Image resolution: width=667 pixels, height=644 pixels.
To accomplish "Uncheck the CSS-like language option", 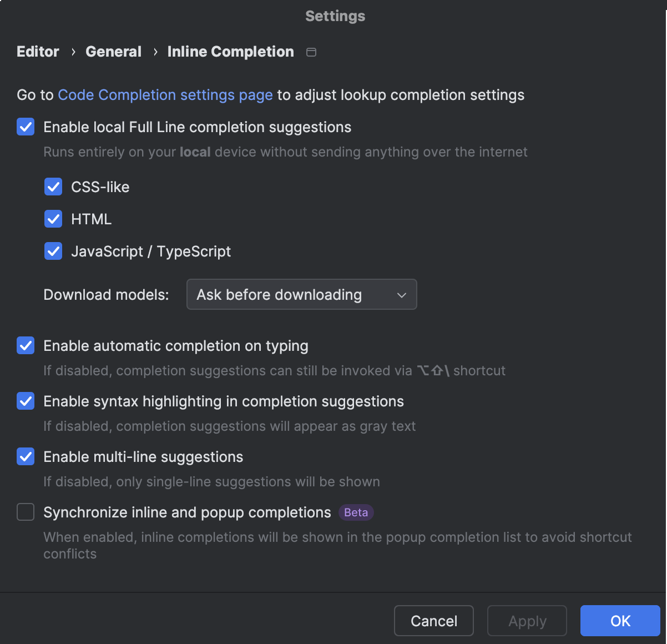I will pyautogui.click(x=53, y=187).
